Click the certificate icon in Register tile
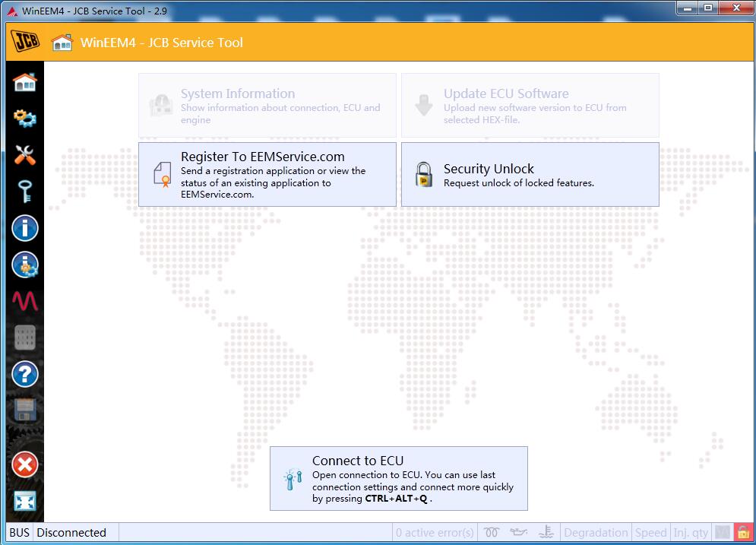The height and width of the screenshot is (545, 756). coord(163,175)
